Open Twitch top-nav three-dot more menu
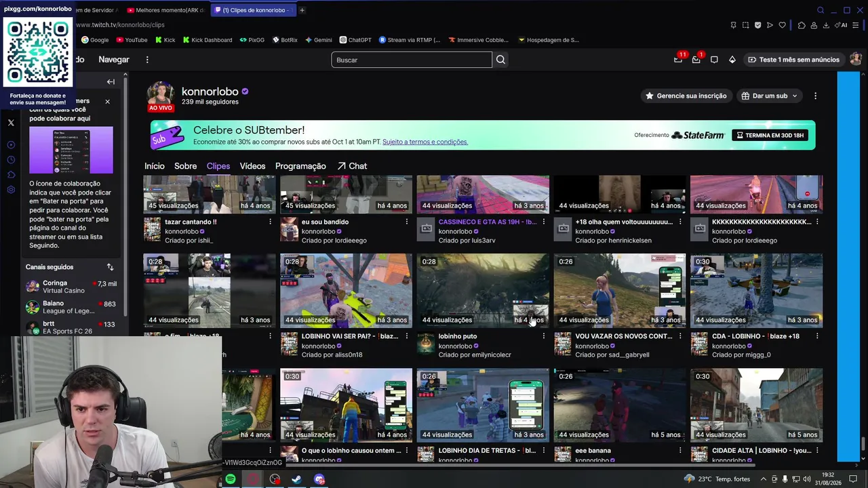 pyautogui.click(x=147, y=60)
